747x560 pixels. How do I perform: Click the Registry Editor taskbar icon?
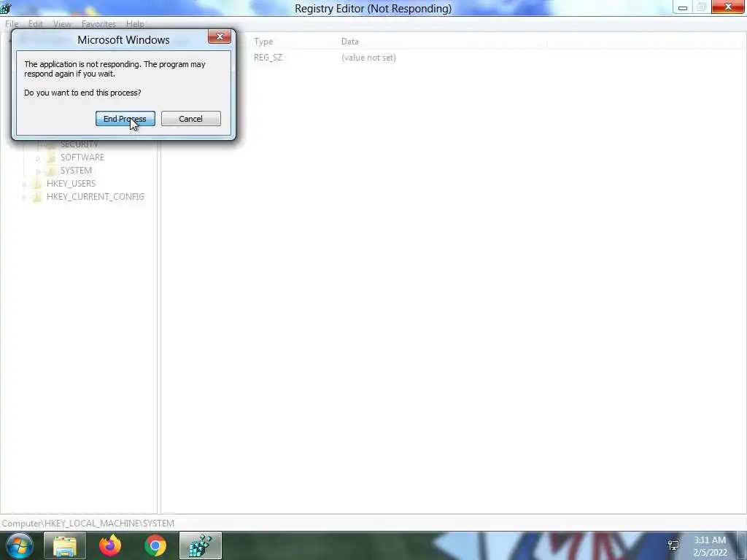201,545
